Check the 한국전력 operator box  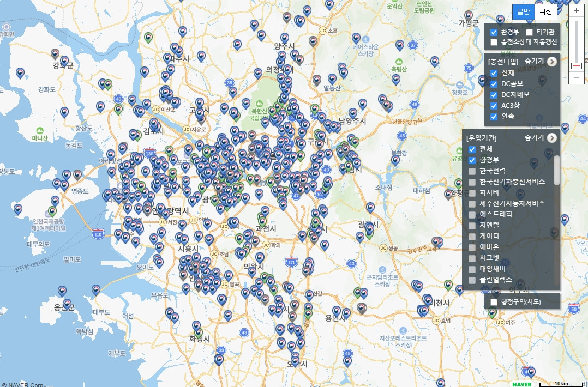(x=472, y=171)
